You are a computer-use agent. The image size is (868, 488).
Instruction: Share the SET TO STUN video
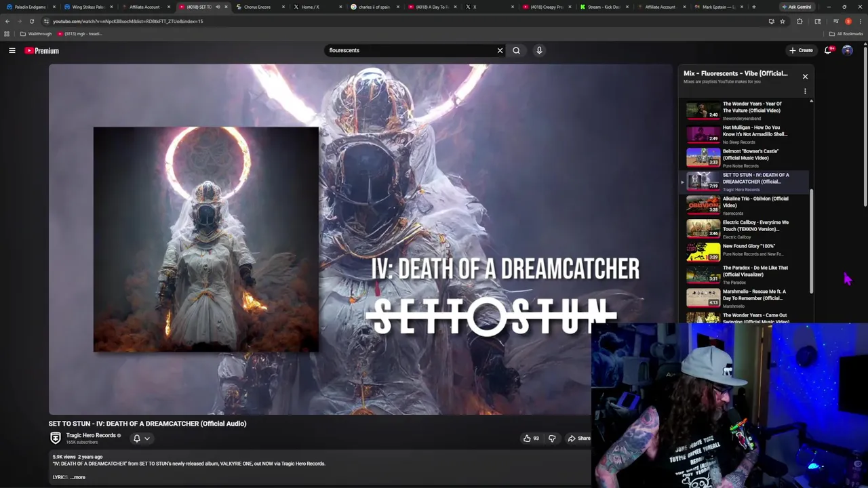coord(579,439)
